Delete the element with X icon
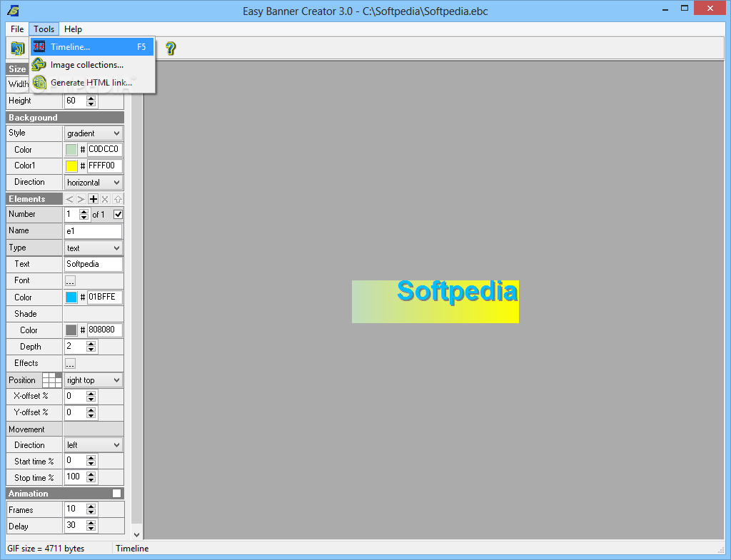731x560 pixels. click(106, 200)
